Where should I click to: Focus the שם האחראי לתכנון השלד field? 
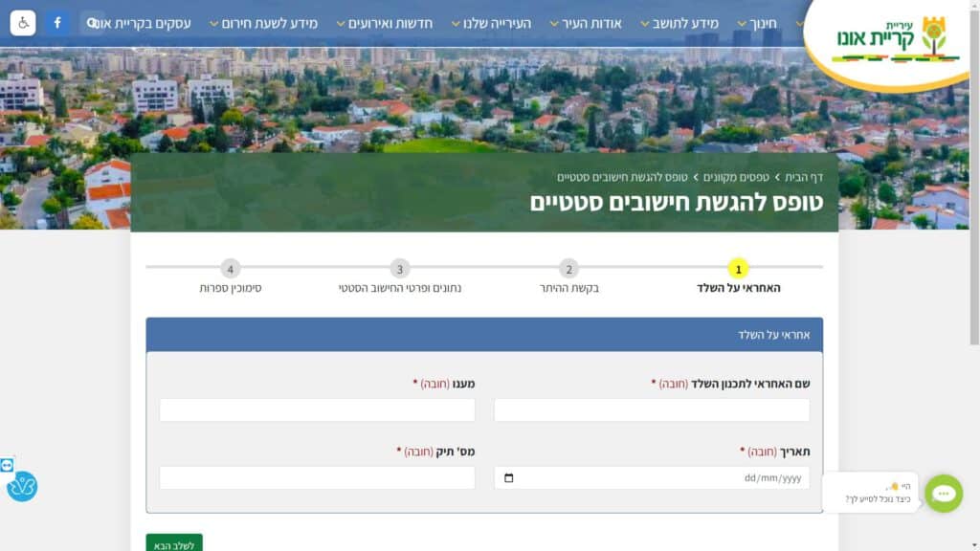tap(651, 410)
